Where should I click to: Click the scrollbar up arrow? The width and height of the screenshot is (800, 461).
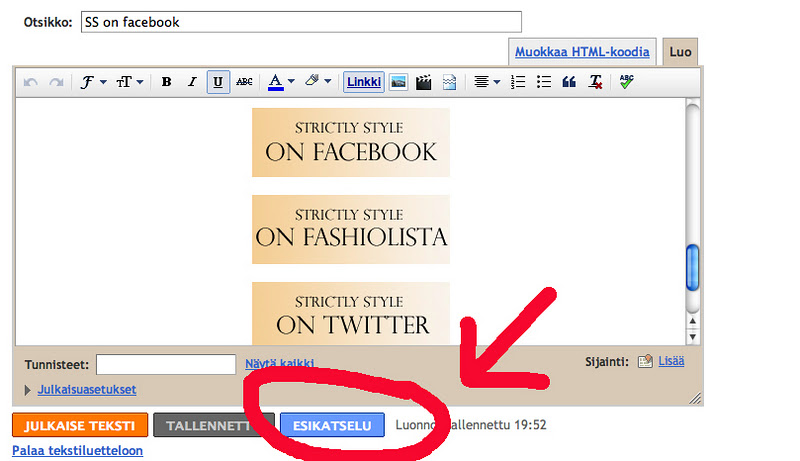click(x=692, y=321)
